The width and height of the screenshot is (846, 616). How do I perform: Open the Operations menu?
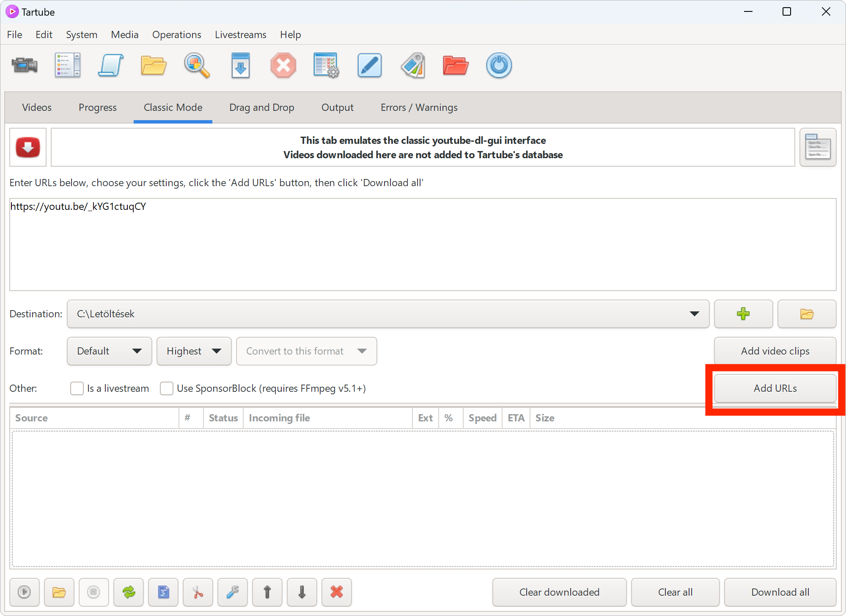[177, 35]
